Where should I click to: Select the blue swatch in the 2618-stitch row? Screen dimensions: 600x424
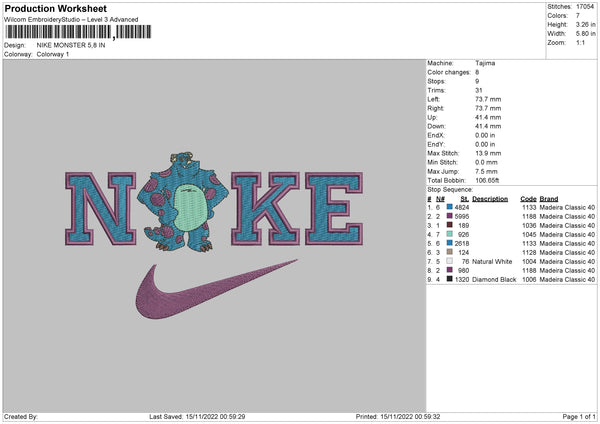pos(450,243)
